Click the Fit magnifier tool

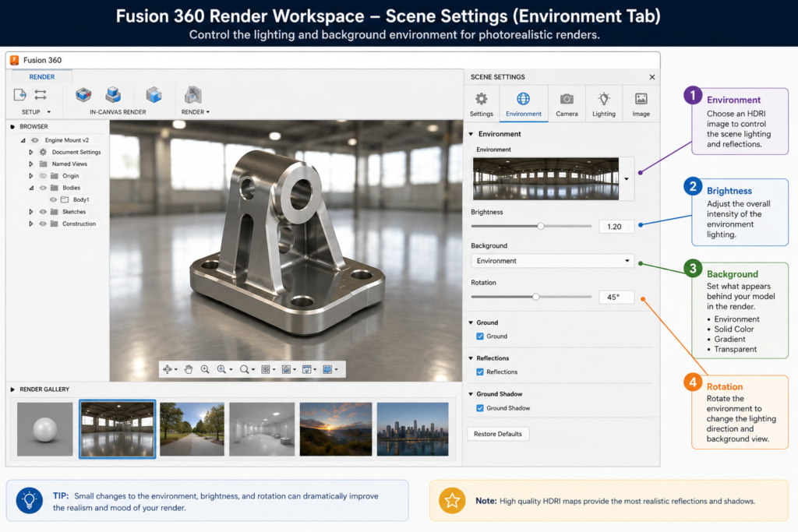[x=244, y=369]
